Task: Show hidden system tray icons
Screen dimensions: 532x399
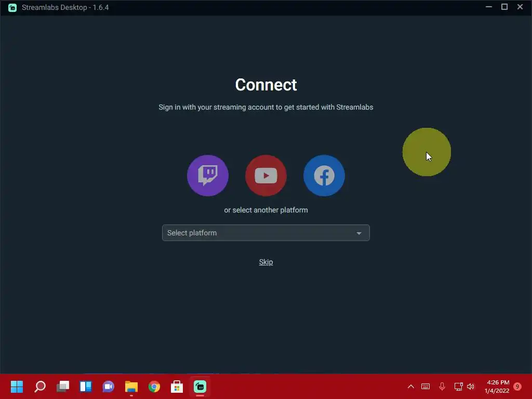Action: tap(410, 387)
